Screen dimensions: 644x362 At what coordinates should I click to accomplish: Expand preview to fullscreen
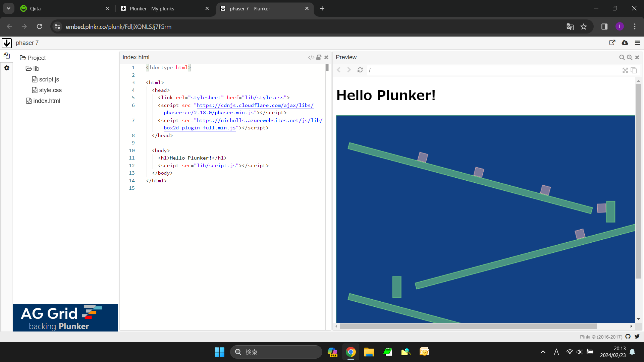coord(625,70)
